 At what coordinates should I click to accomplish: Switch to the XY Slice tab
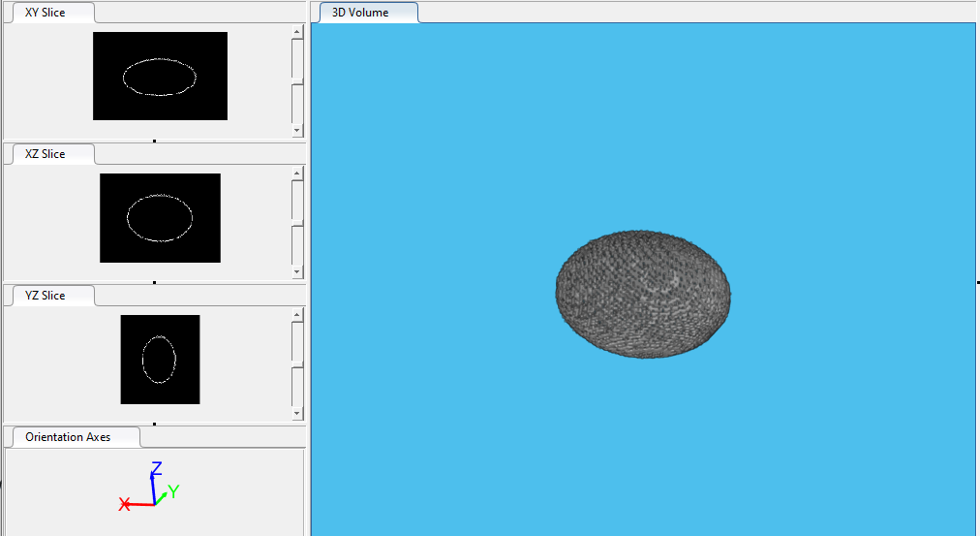[46, 13]
